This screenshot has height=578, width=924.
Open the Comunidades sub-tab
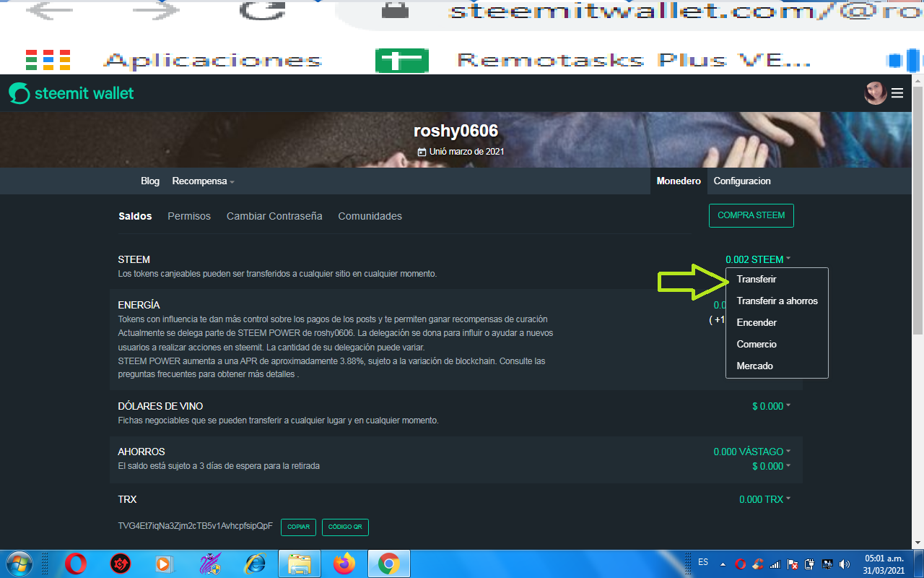click(370, 216)
